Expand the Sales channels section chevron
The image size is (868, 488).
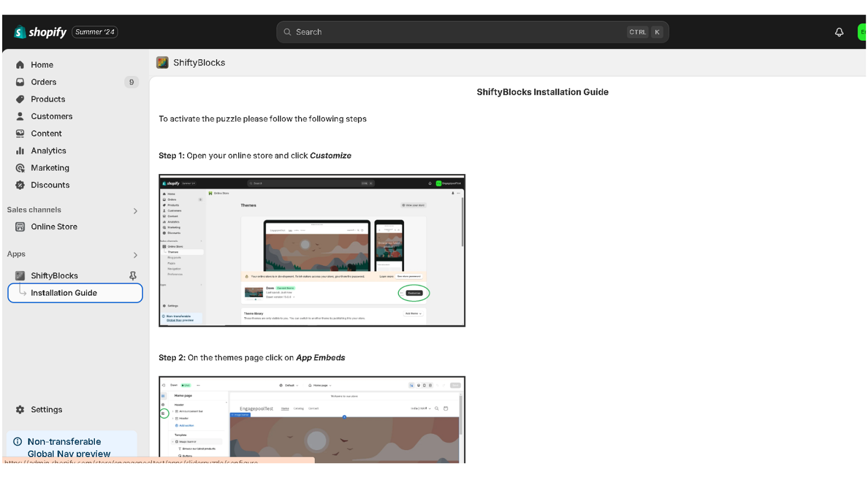click(135, 211)
